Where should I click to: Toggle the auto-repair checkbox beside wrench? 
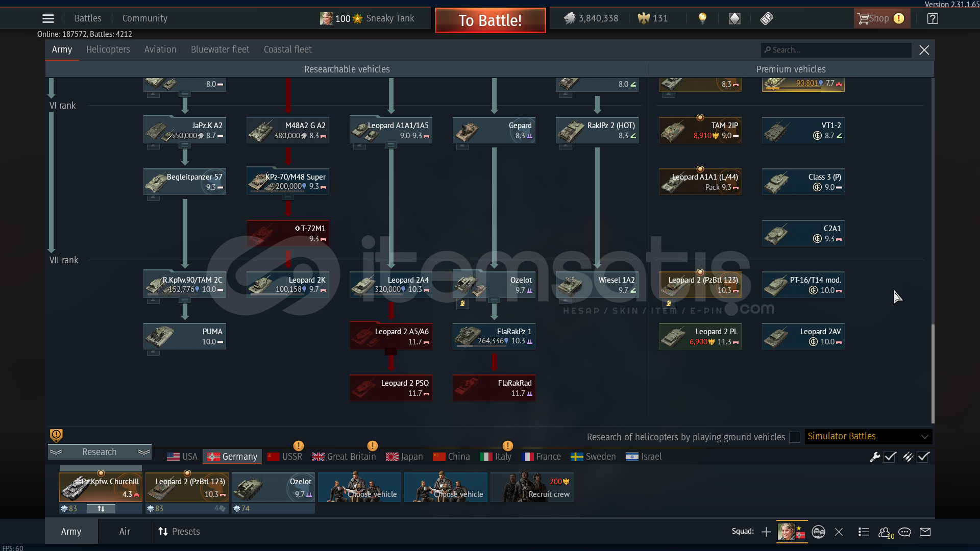click(890, 457)
